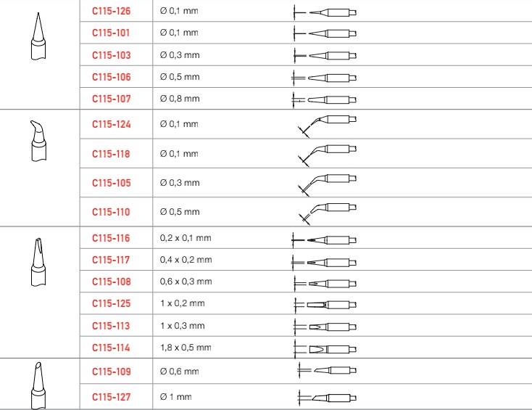532x410 pixels.
Task: Click the chisel tip illustration on the left
Action: [x=38, y=262]
